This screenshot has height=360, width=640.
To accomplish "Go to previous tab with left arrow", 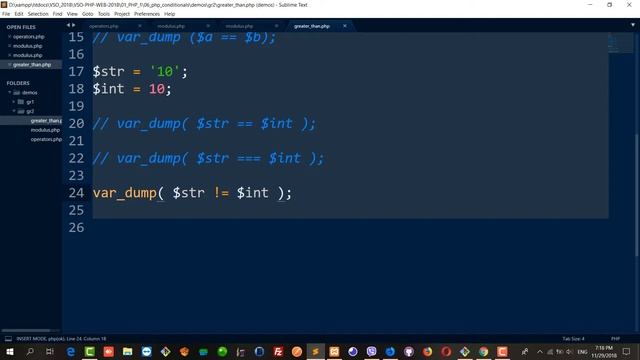I will 68,25.
